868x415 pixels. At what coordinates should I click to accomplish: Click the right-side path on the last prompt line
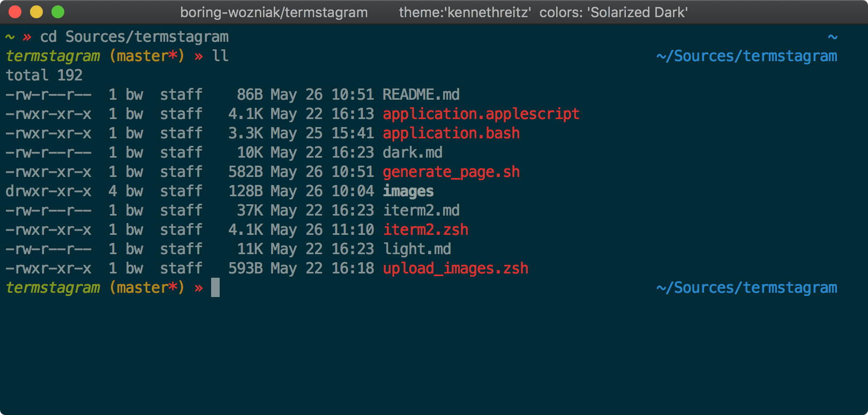tap(746, 288)
